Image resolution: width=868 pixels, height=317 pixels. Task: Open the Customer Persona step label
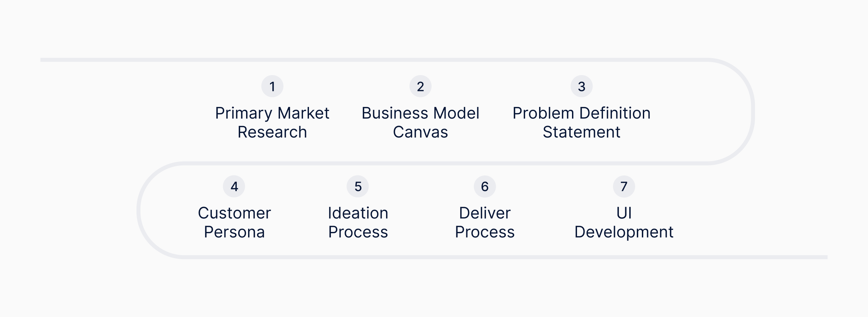234,222
